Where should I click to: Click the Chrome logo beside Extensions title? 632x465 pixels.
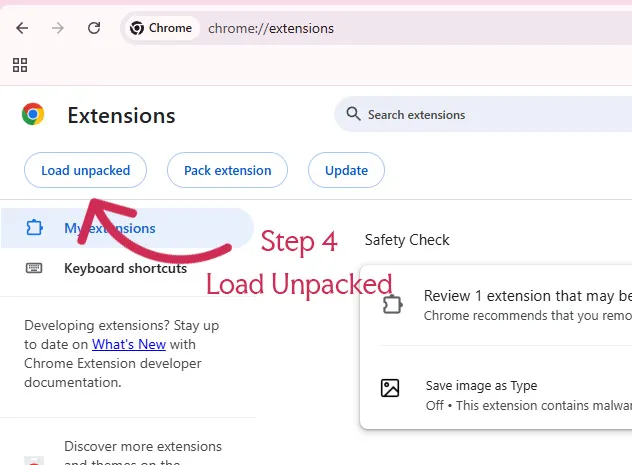coord(33,114)
